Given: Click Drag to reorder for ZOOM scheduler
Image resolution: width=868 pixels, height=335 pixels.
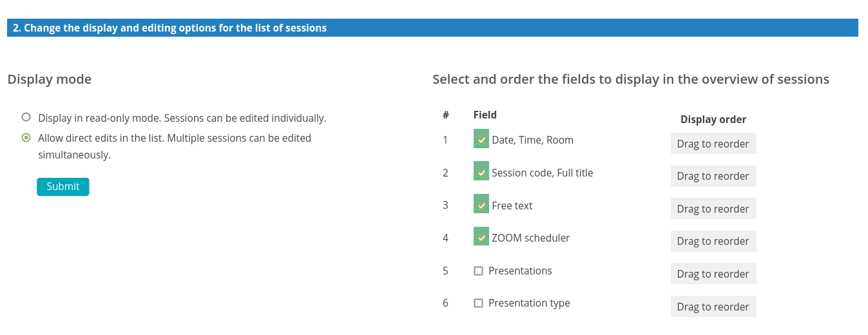Looking at the screenshot, I should (x=713, y=241).
